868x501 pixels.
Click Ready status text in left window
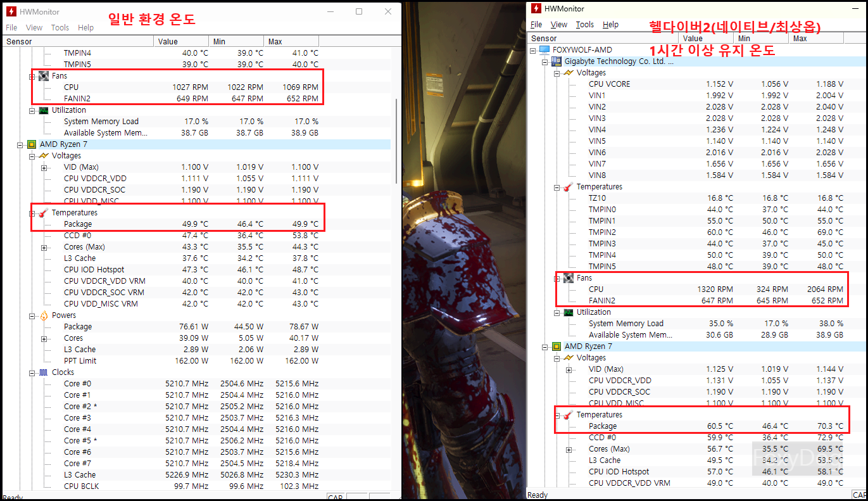(13, 498)
